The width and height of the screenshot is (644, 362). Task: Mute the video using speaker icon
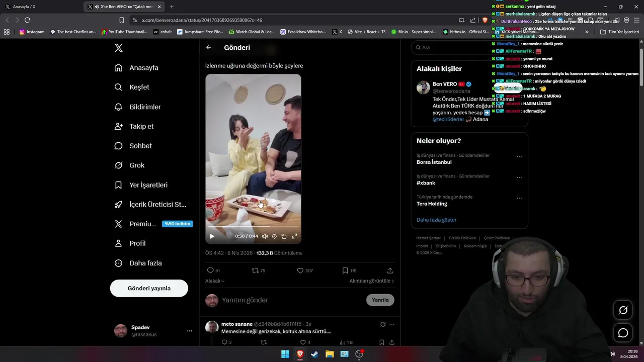[265, 236]
